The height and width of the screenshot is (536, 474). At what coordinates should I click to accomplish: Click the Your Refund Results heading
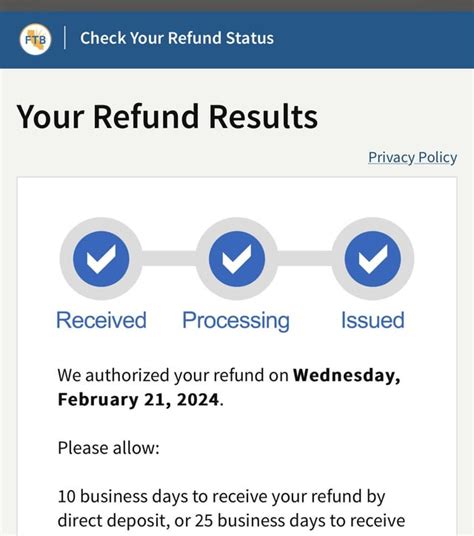click(167, 117)
